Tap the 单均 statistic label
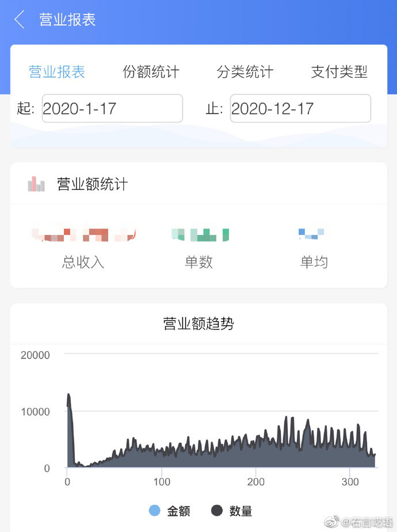Screen dimensions: 397x532 [314, 262]
